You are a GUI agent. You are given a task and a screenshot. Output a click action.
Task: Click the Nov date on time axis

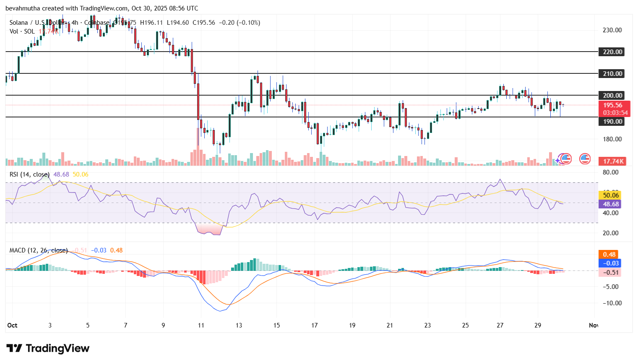point(593,325)
